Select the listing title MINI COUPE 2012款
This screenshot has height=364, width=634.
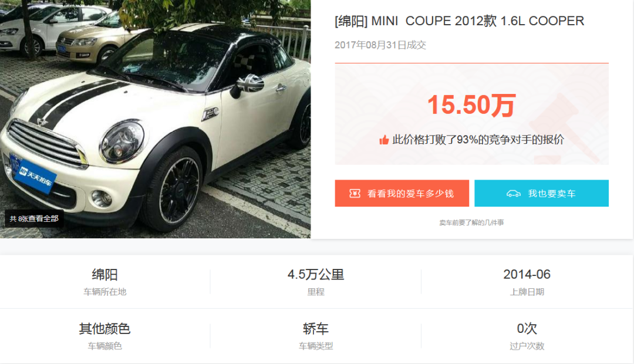point(459,21)
